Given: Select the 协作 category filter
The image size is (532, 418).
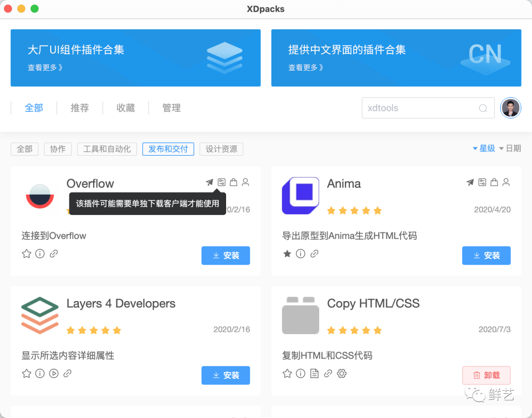Looking at the screenshot, I should pos(58,149).
